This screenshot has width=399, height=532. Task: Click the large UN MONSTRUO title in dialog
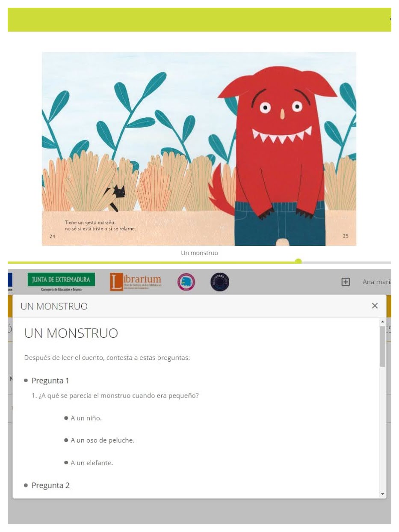(x=71, y=333)
